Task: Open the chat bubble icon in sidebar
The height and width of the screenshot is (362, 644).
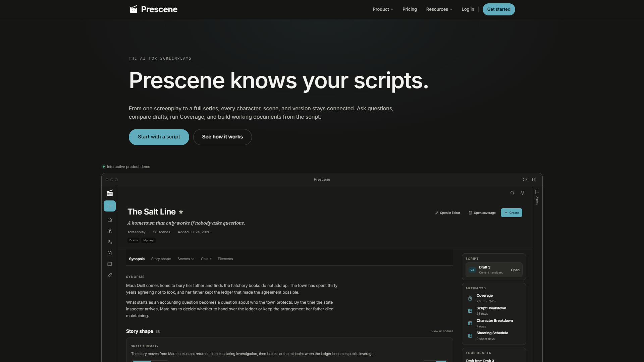Action: (x=110, y=264)
